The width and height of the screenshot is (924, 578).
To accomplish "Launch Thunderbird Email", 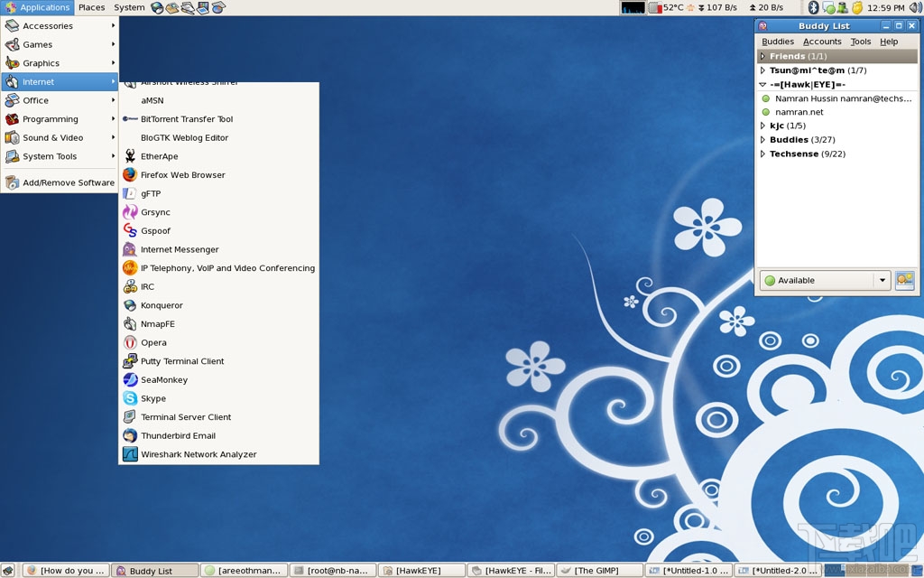I will [x=178, y=435].
